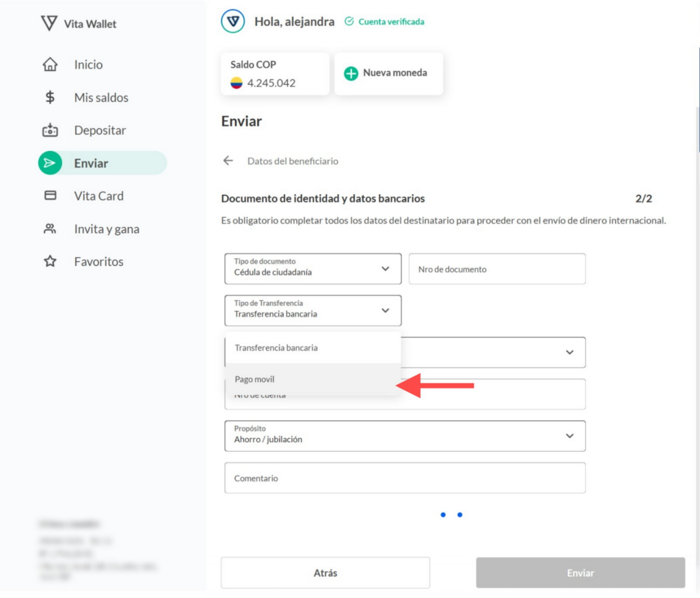Screen dimensions: 700x598
Task: Click the Depositar icon in sidebar
Action: click(50, 131)
